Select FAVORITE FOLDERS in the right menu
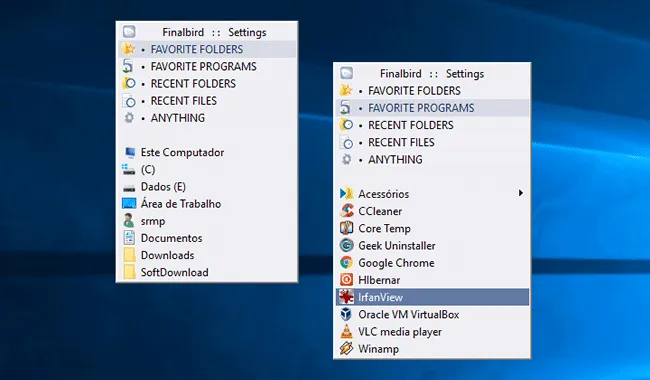Viewport: 650px width, 380px height. click(432, 91)
